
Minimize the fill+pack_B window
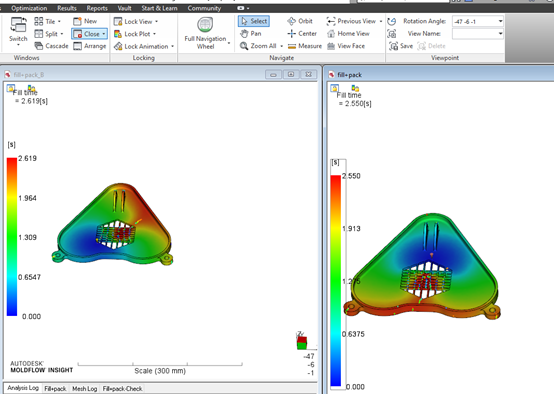pyautogui.click(x=273, y=75)
